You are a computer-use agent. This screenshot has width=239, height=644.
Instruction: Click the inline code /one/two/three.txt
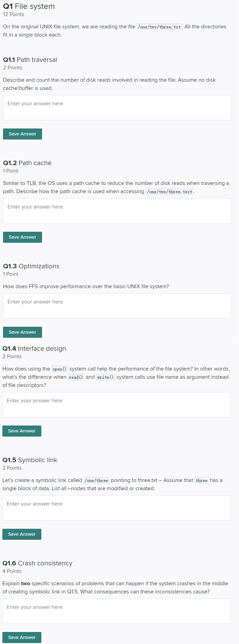159,26
